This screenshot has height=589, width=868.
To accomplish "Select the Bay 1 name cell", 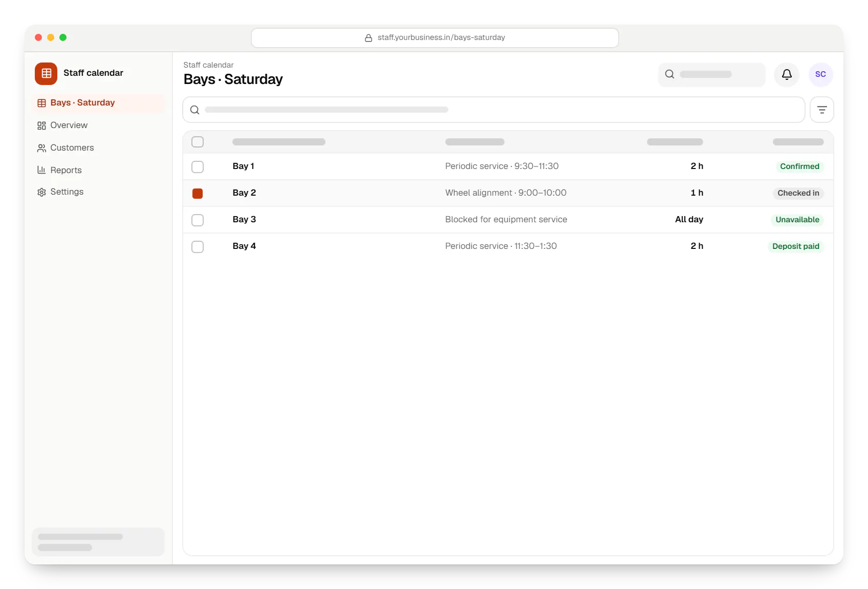I will click(x=243, y=166).
